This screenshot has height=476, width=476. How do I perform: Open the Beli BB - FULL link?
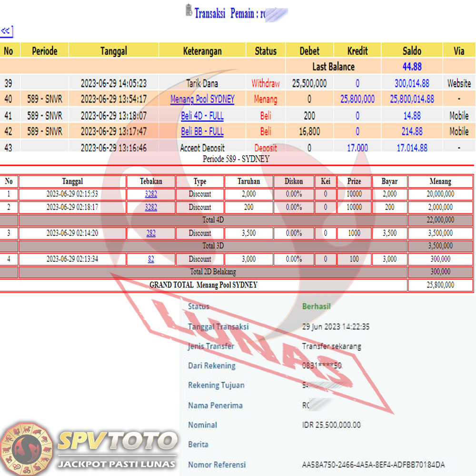pyautogui.click(x=202, y=131)
